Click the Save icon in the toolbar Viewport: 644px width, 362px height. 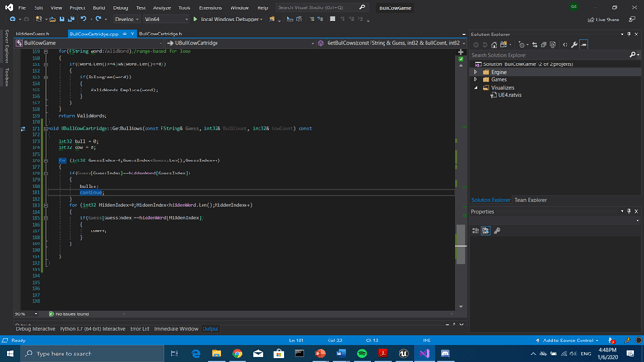coord(62,20)
